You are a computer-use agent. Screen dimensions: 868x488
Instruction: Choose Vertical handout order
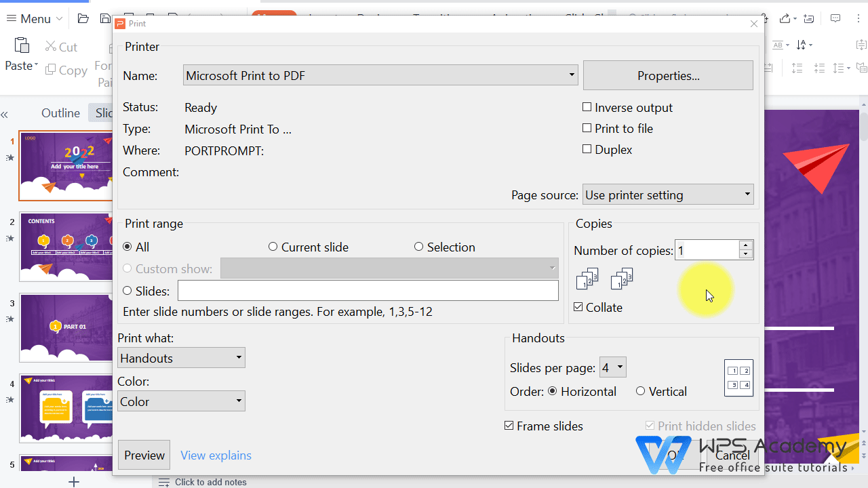click(640, 391)
